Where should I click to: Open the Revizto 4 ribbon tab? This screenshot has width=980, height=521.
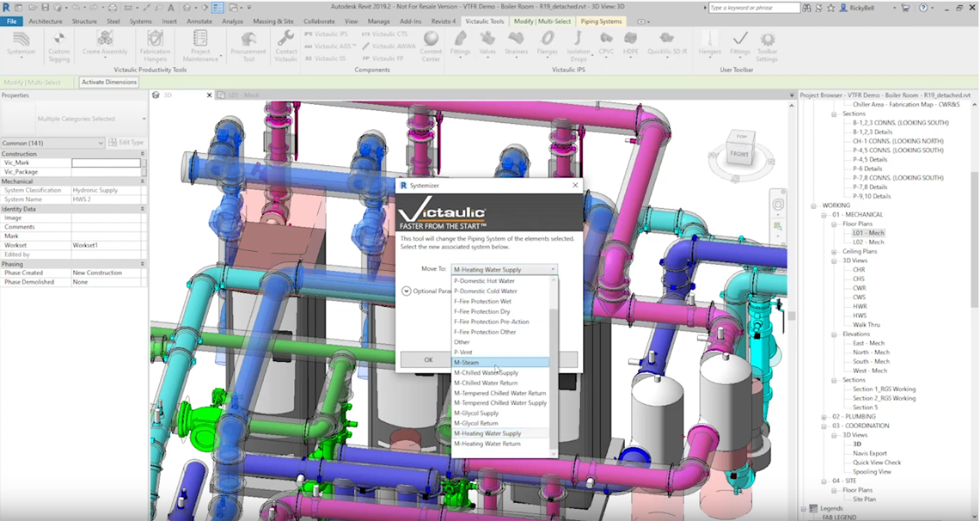[443, 21]
